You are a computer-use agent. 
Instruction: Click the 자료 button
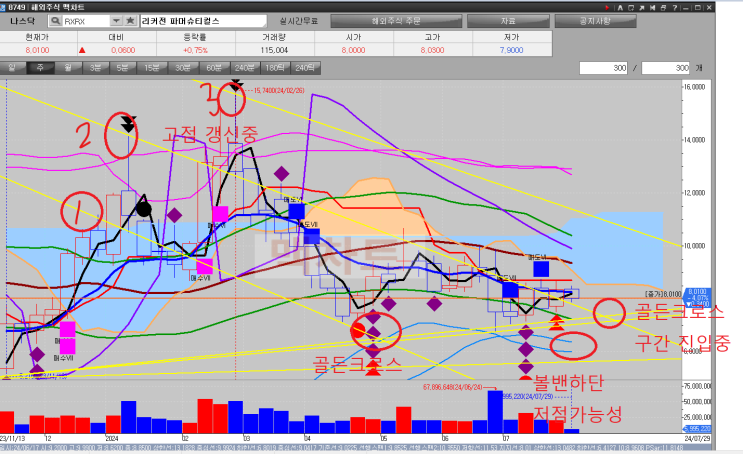click(x=508, y=21)
